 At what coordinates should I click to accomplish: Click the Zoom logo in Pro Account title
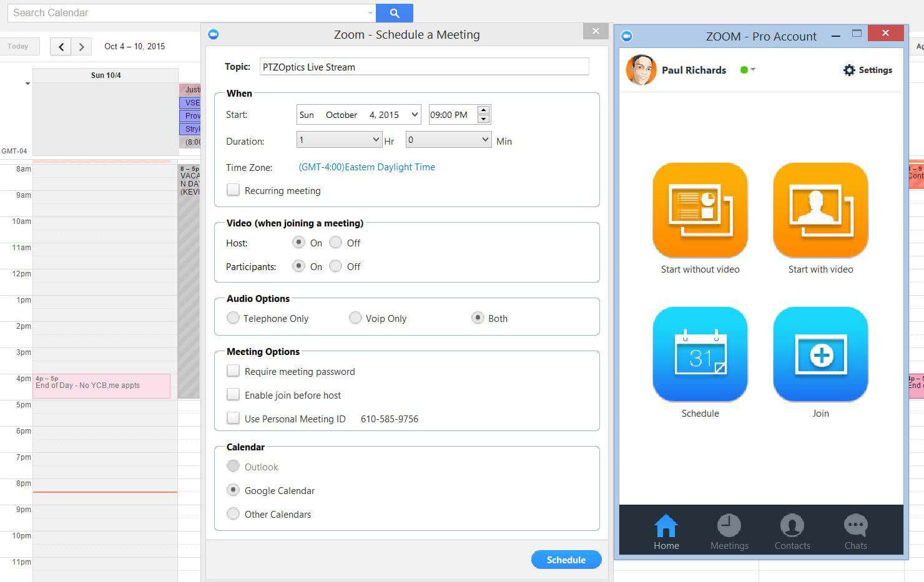point(627,36)
